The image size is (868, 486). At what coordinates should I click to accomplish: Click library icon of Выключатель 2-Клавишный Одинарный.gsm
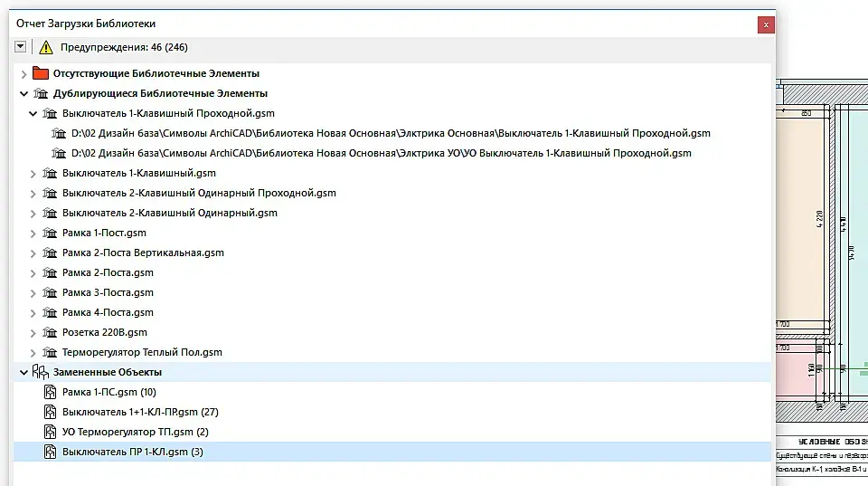point(50,213)
